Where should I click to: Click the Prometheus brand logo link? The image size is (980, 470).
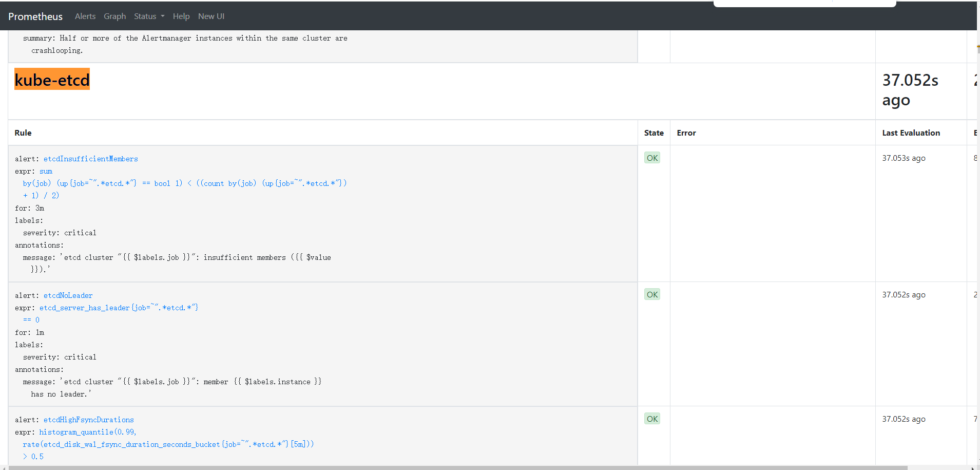[35, 16]
